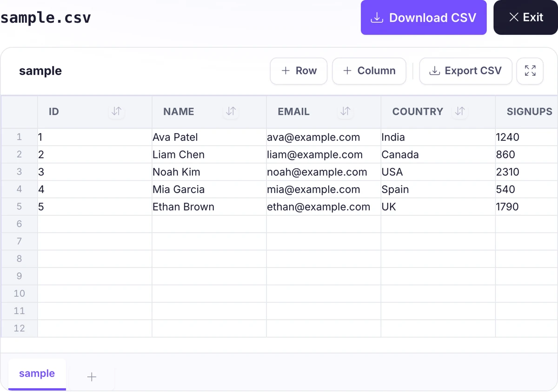Viewport: 558px width, 392px height.
Task: Select signups cell 540
Action: click(527, 189)
